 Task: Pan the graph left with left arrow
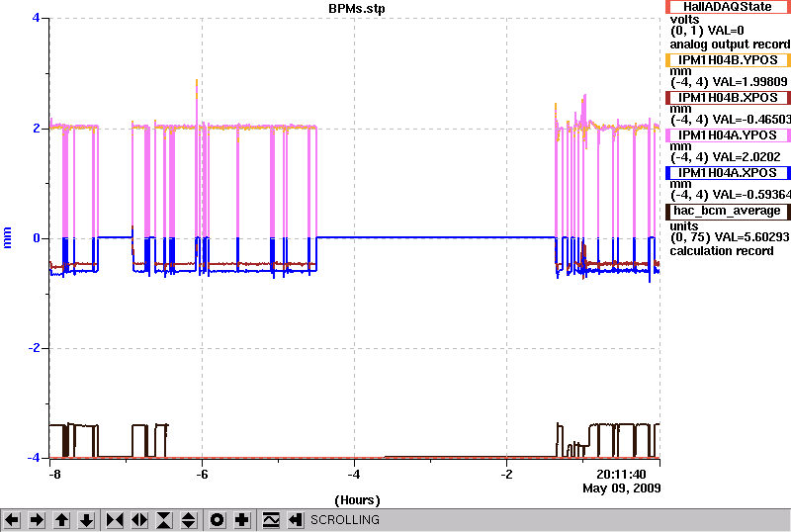coord(12,520)
